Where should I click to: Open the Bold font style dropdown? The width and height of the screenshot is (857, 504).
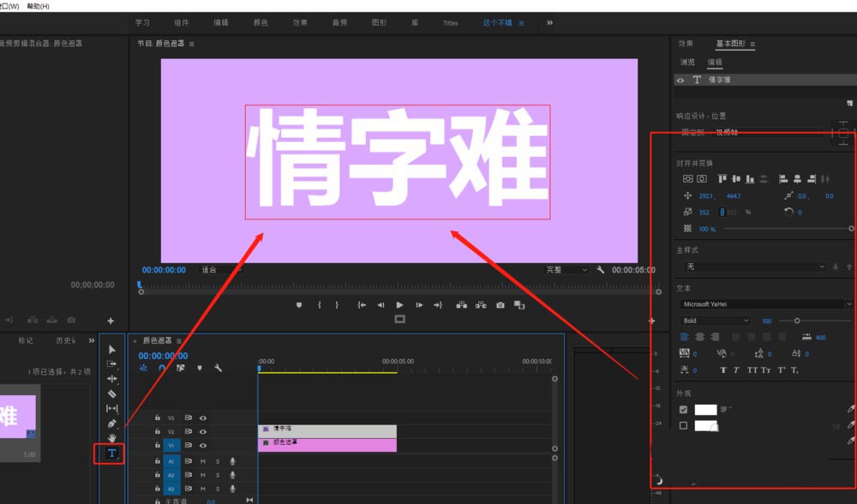click(715, 320)
